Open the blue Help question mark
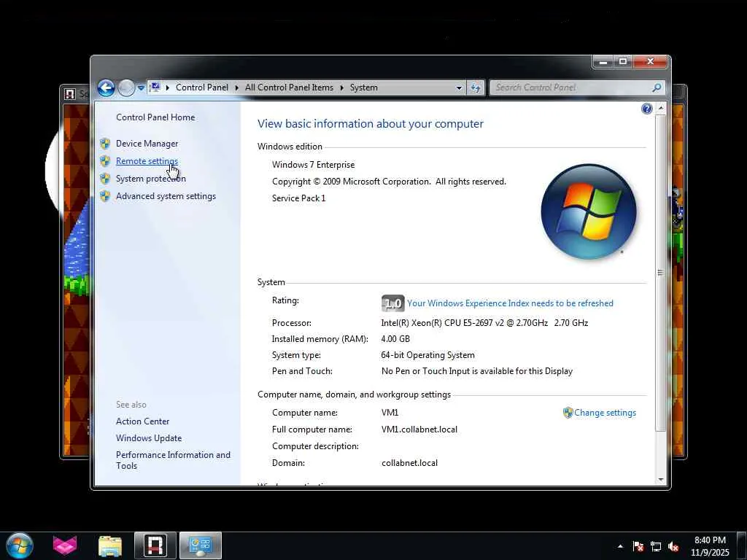Image resolution: width=747 pixels, height=560 pixels. coord(646,109)
